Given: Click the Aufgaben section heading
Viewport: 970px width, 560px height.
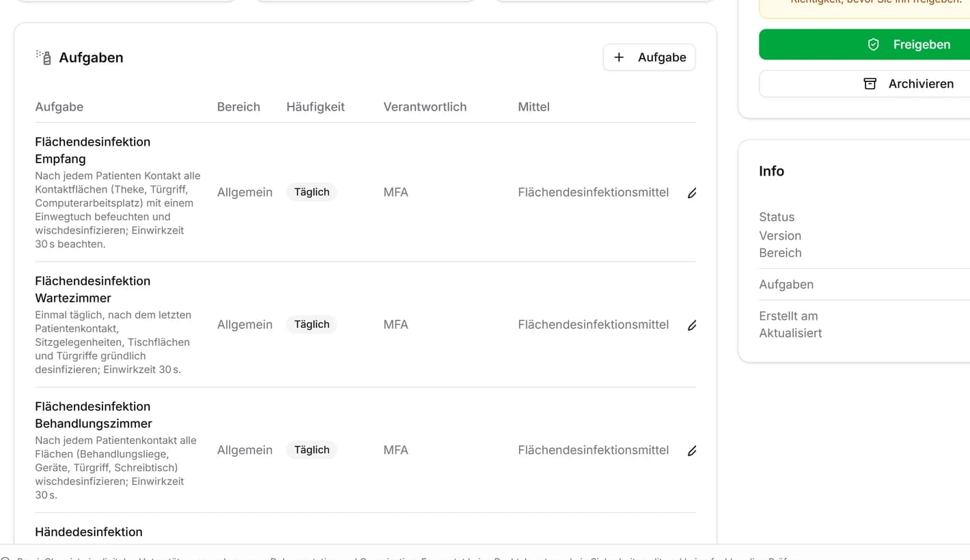Looking at the screenshot, I should pos(91,57).
